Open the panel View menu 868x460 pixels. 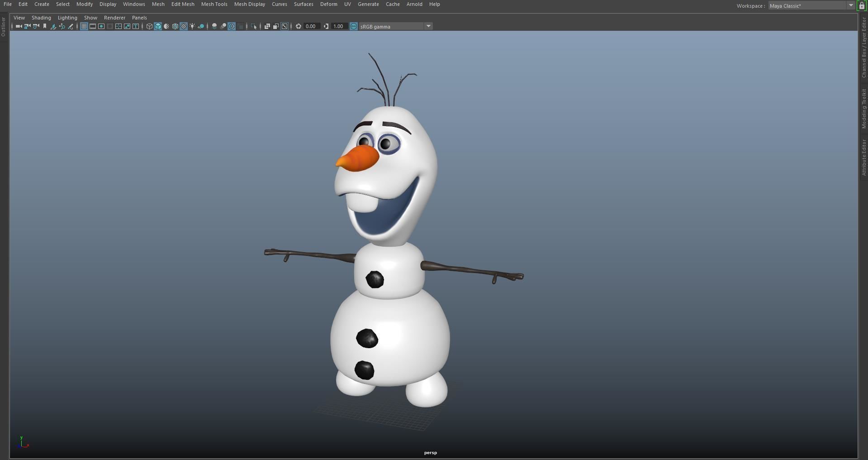[x=19, y=18]
